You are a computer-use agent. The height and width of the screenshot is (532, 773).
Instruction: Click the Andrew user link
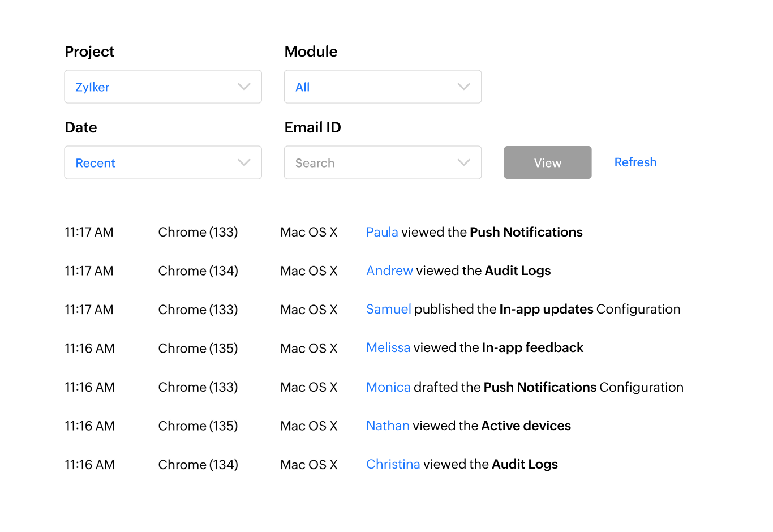pos(389,271)
